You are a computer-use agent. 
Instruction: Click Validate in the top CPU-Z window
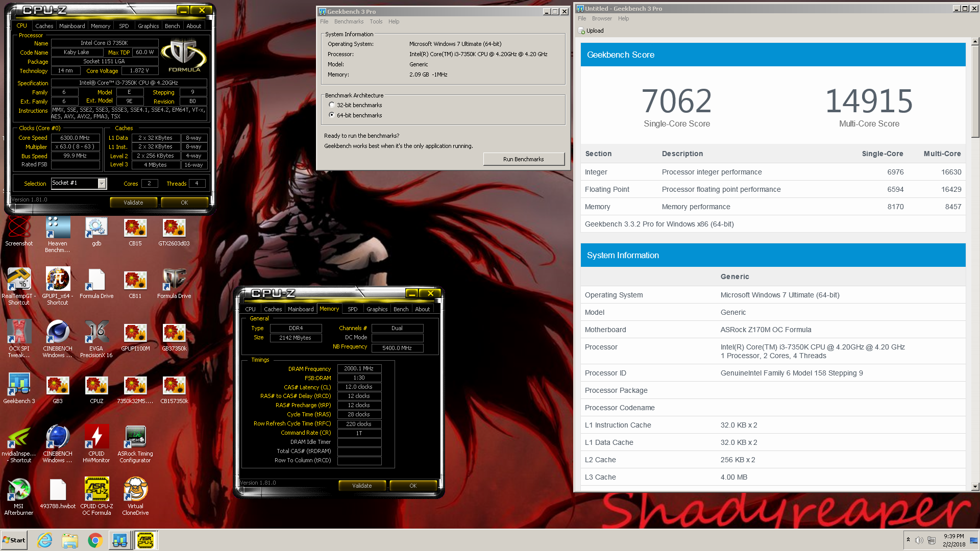(x=133, y=203)
